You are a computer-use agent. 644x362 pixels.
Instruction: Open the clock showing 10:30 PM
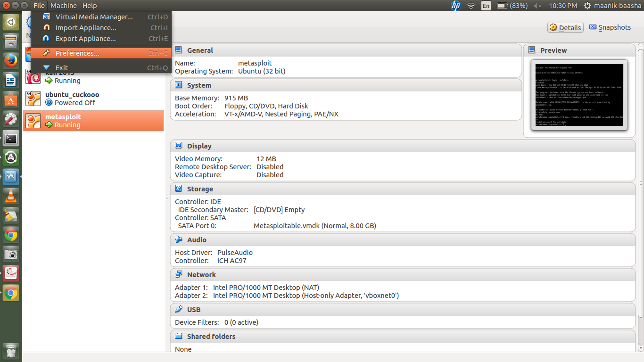[563, 6]
